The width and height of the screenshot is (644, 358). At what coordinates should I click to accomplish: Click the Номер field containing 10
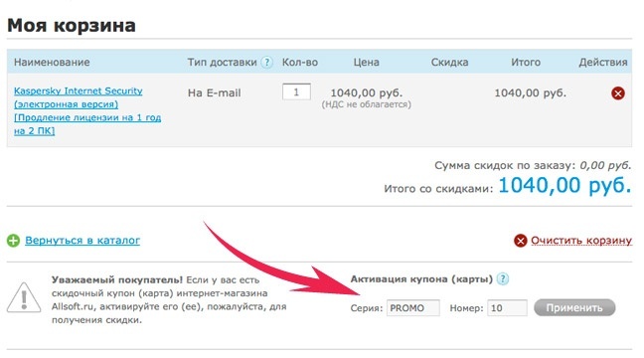coord(507,308)
